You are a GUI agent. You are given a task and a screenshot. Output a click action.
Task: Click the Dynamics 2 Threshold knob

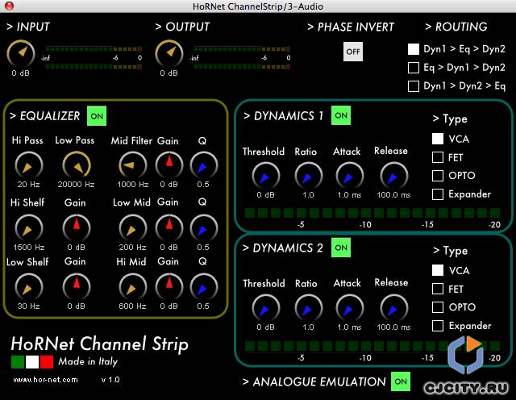point(266,309)
